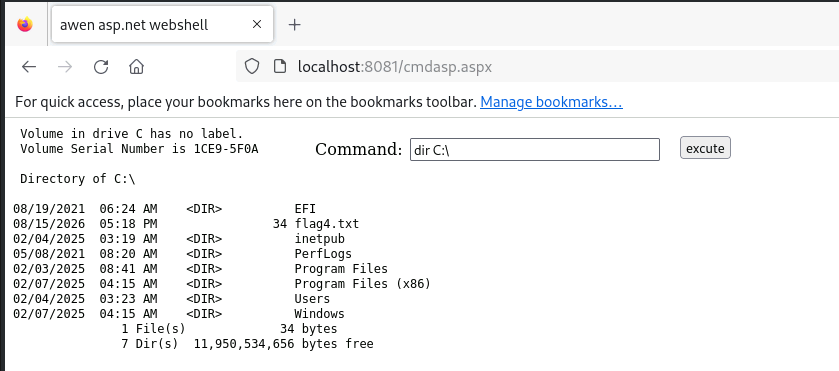The width and height of the screenshot is (839, 371).
Task: Click the PerfLogs directory name
Action: [323, 254]
